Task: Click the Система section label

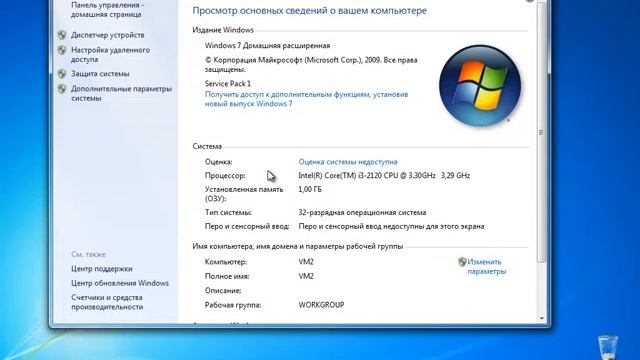Action: pyautogui.click(x=207, y=146)
